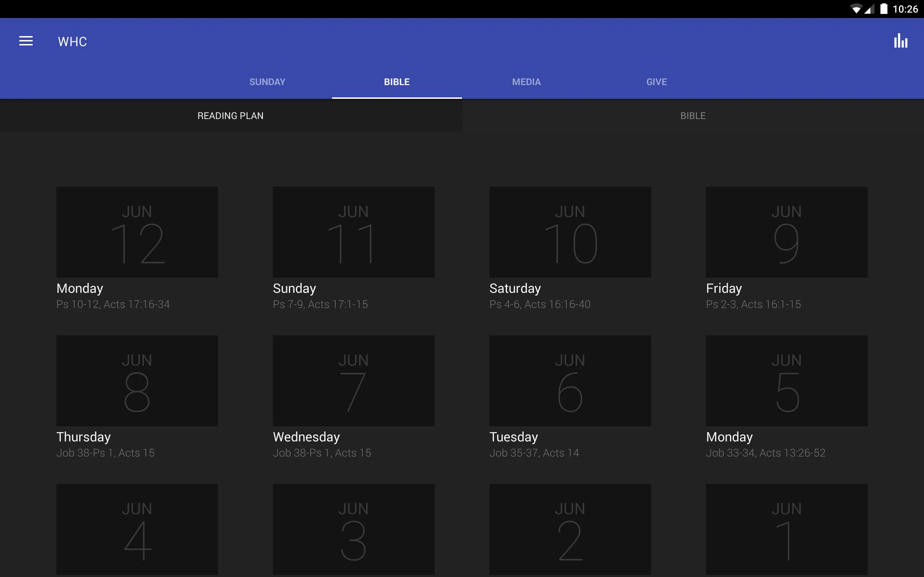Switch to BIBLE reading view
This screenshot has width=924, height=577.
[693, 115]
